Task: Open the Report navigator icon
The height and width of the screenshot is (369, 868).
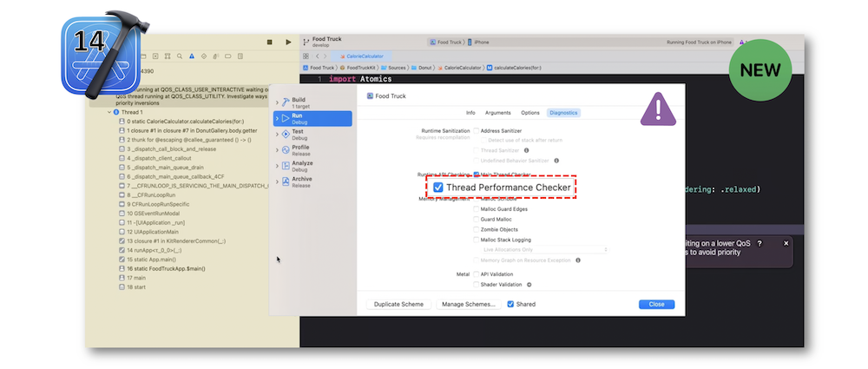Action: [240, 56]
